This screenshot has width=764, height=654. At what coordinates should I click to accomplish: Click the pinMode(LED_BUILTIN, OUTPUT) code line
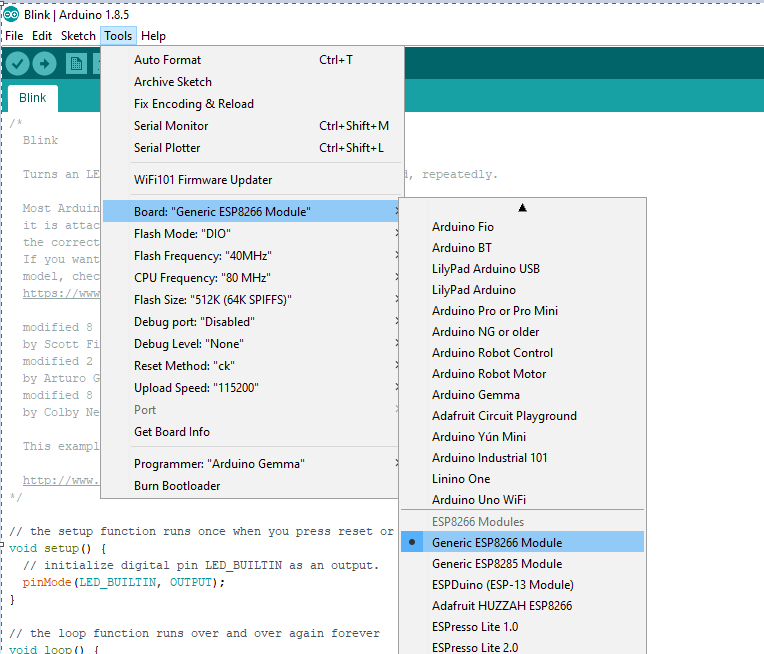(x=123, y=582)
